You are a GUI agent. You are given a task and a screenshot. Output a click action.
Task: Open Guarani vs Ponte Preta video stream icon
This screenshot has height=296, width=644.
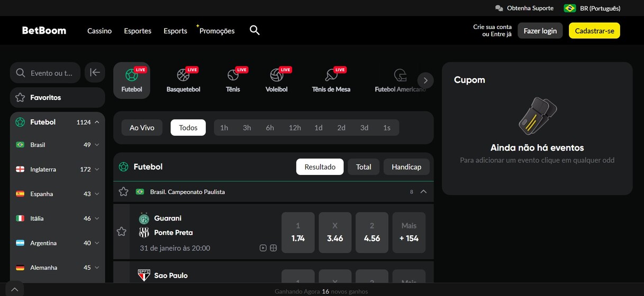pyautogui.click(x=263, y=248)
